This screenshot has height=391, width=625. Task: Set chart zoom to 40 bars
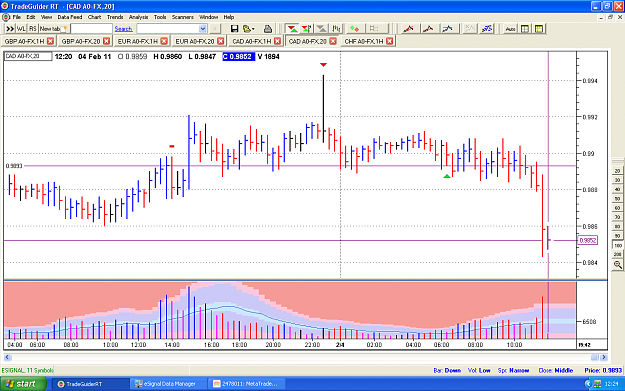617,189
